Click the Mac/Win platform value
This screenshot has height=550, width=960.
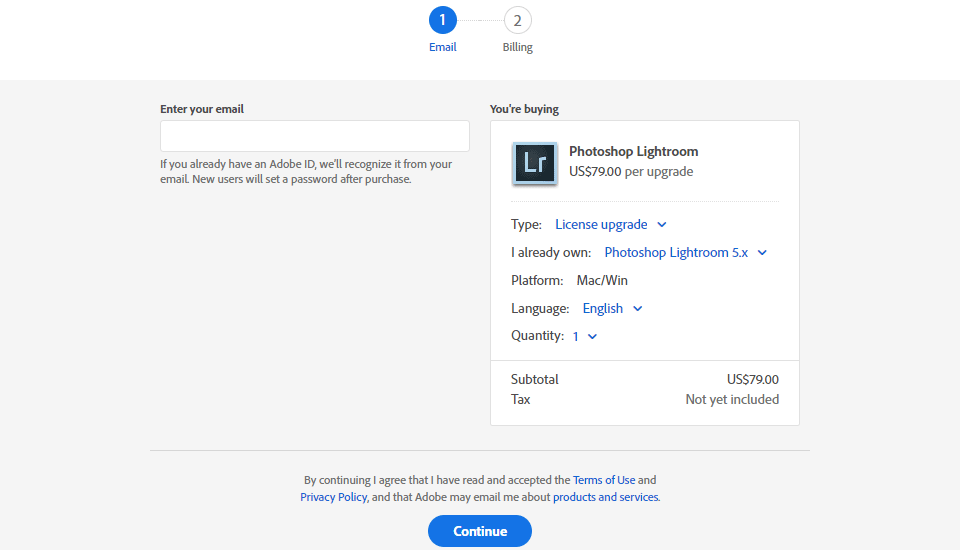602,281
